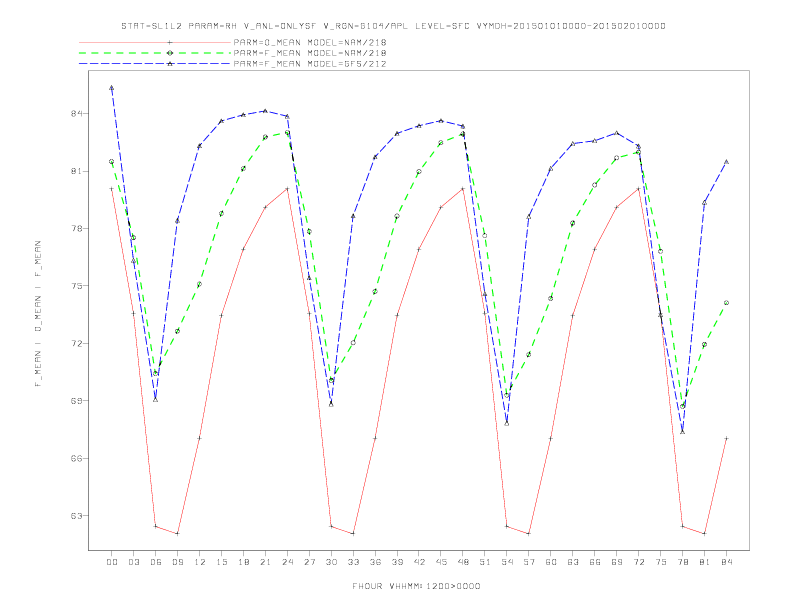
Task: Click green NAM circle marker at hour 00
Action: (x=112, y=162)
